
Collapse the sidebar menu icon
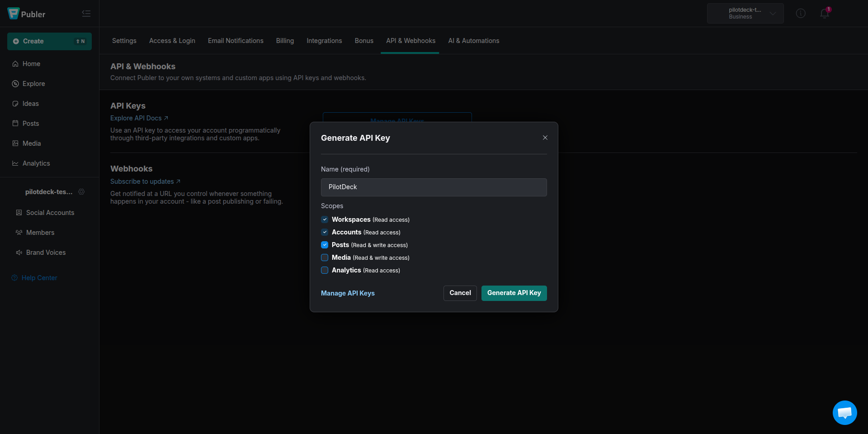coord(86,14)
